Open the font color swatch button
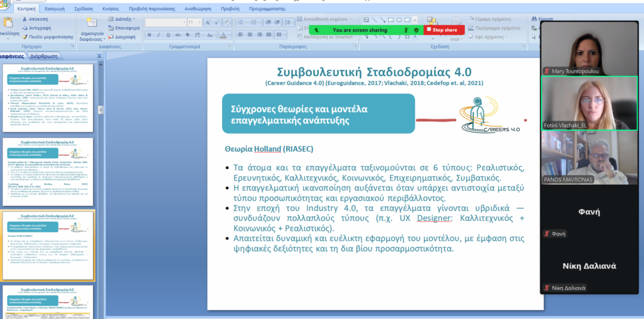This screenshot has height=319, width=644. coord(223,35)
